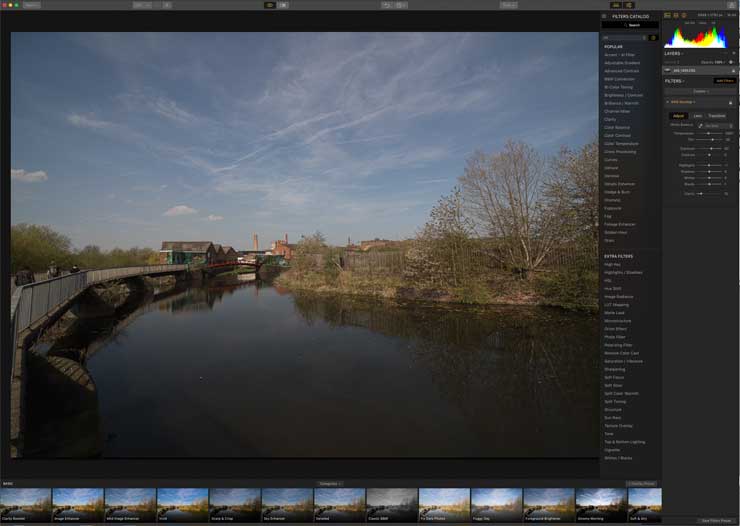Show the info panel icon

tap(684, 16)
